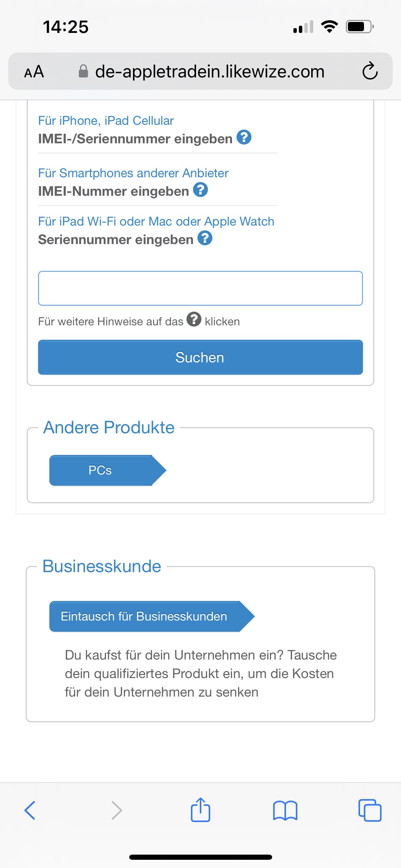Reload the page in Safari

pyautogui.click(x=370, y=71)
